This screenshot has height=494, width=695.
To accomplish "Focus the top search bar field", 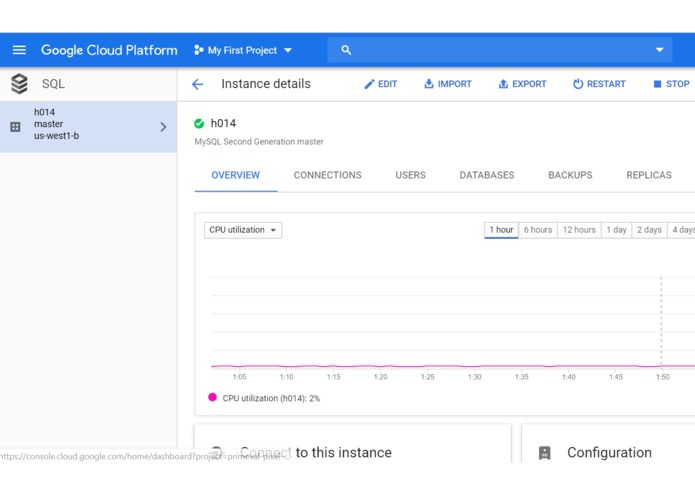I will [x=500, y=50].
